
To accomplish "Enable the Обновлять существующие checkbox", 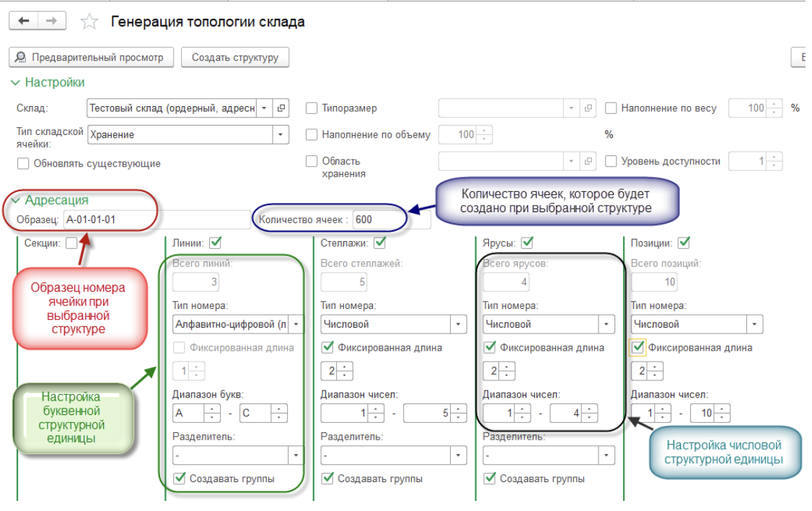I will pyautogui.click(x=23, y=164).
